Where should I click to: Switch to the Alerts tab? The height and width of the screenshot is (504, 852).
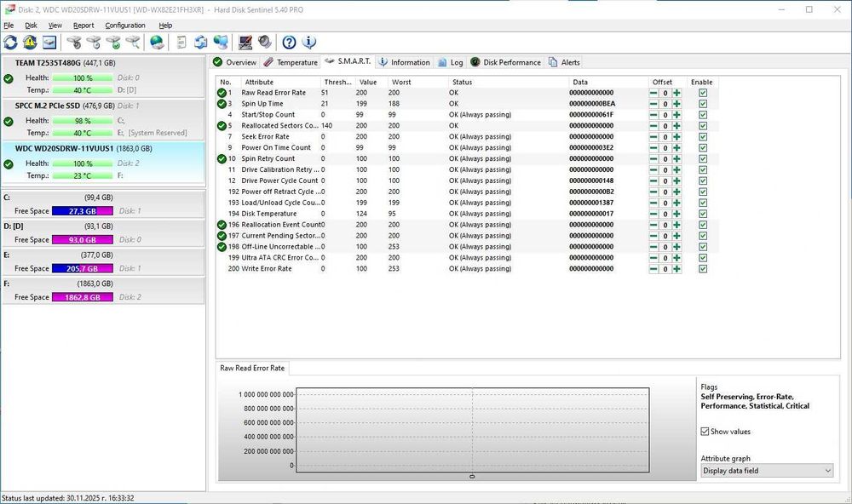click(564, 62)
